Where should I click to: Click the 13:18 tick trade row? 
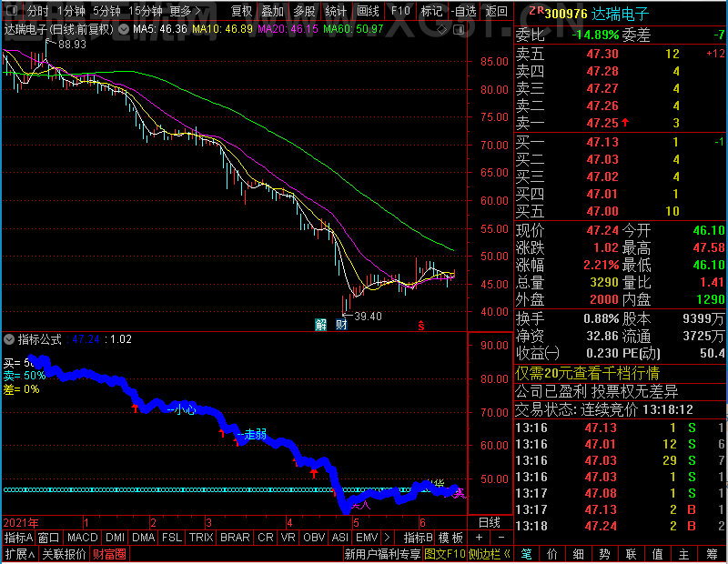(620, 526)
